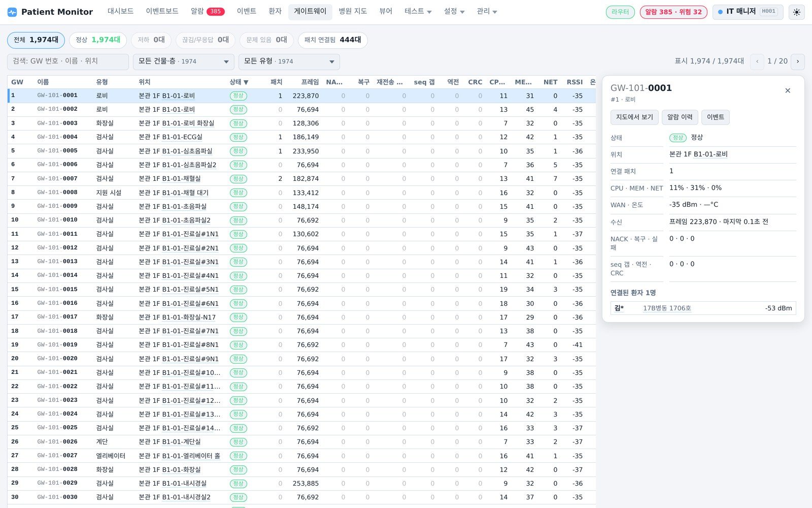Sort by the NET column header
This screenshot has width=812, height=508.
(x=550, y=82)
